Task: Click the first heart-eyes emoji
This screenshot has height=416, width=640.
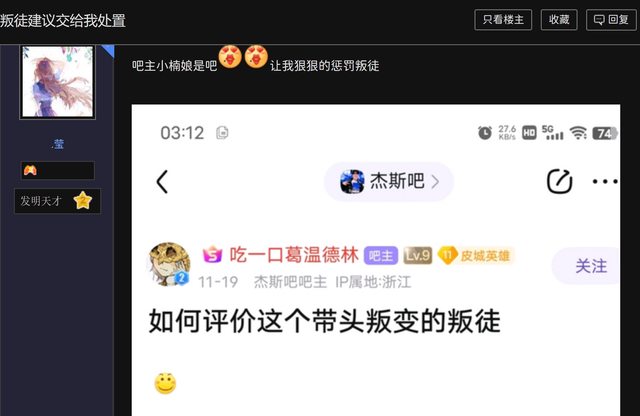Action: click(230, 57)
